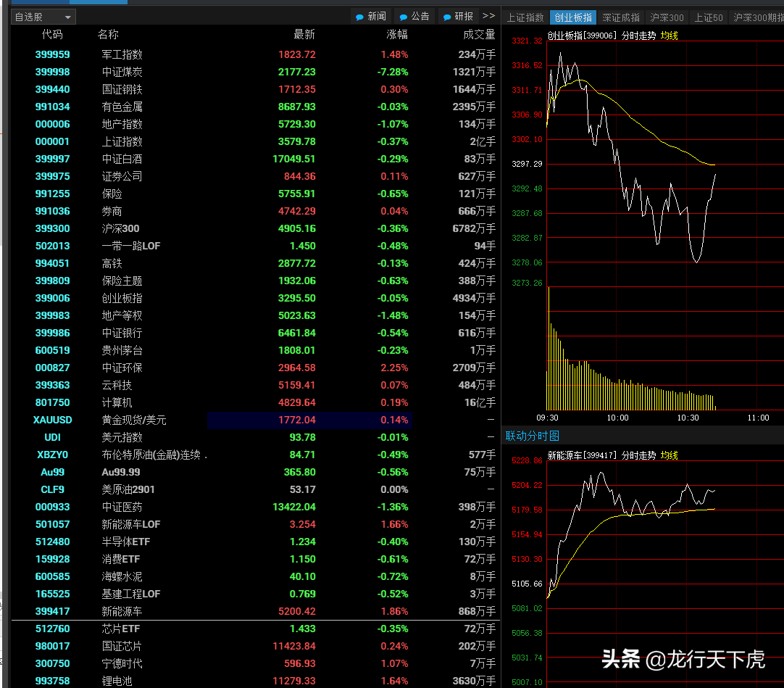Click the 公告 speech bubble icon
The width and height of the screenshot is (784, 688).
tap(404, 17)
